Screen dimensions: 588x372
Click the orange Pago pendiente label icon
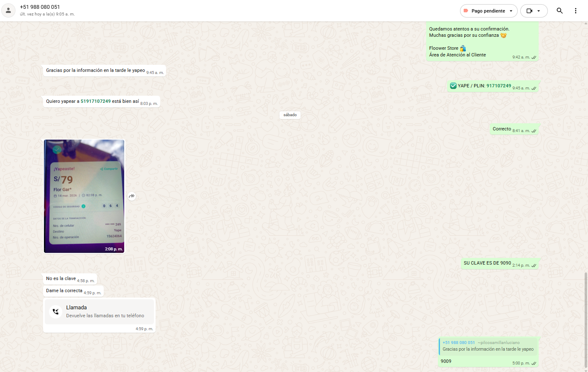click(466, 11)
